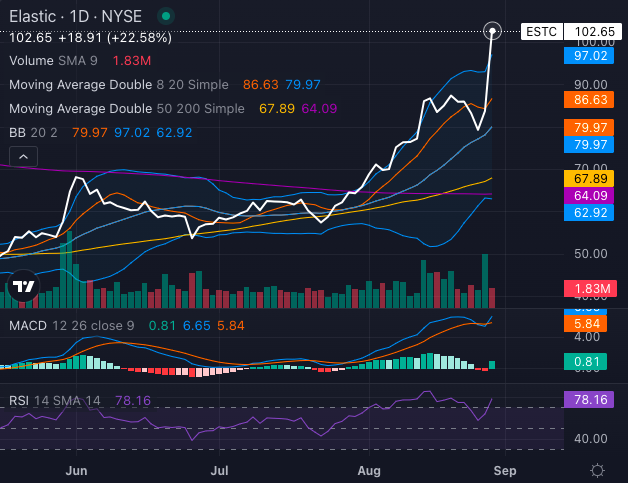Click the red 1.83M volume axis label
The width and height of the screenshot is (628, 483).
tap(590, 288)
